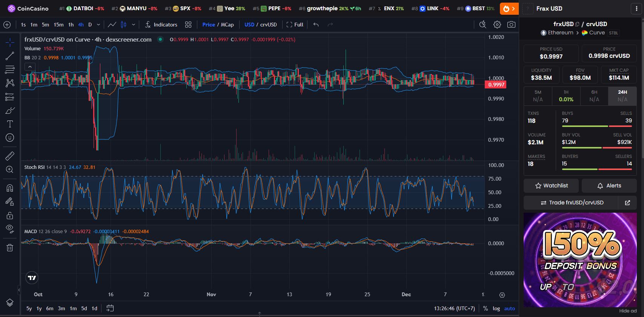The height and width of the screenshot is (317, 644).
Task: Expand the chart type dropdown
Action: point(133,25)
